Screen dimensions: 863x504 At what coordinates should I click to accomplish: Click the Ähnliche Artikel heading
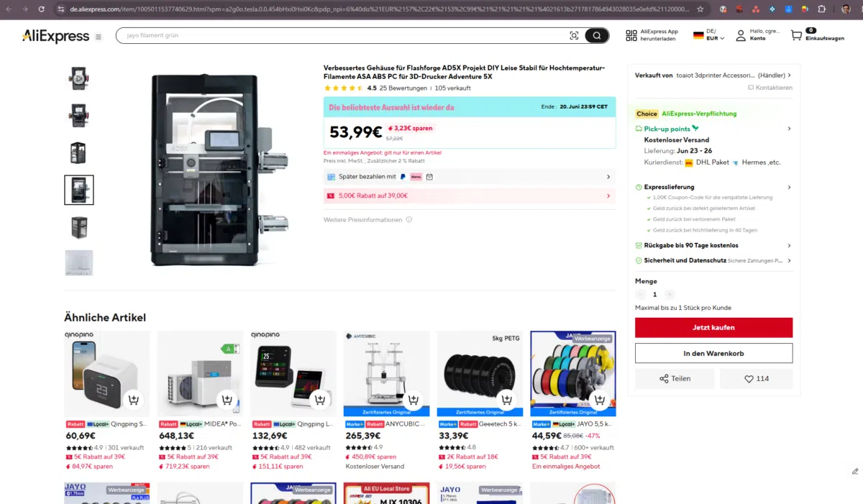click(105, 317)
